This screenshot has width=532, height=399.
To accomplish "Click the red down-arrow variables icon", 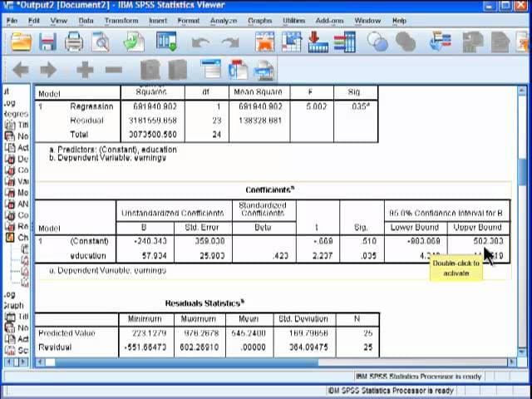I will [318, 42].
